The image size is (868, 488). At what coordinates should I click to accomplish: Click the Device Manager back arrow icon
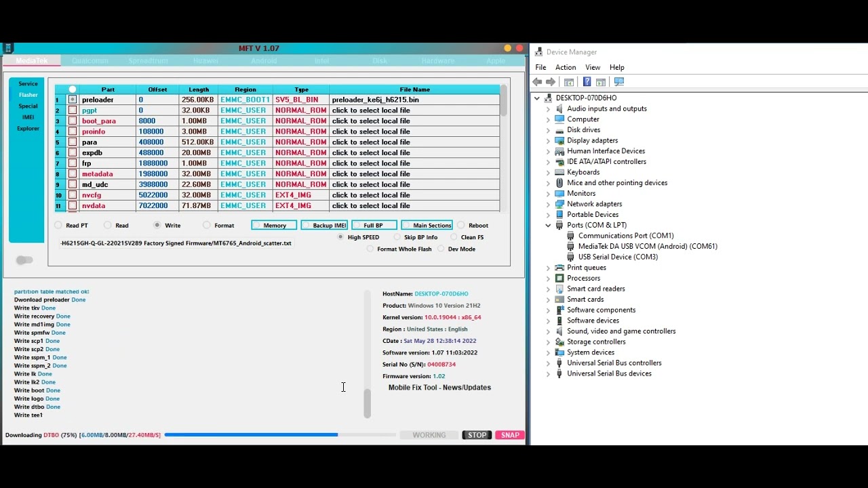click(537, 82)
